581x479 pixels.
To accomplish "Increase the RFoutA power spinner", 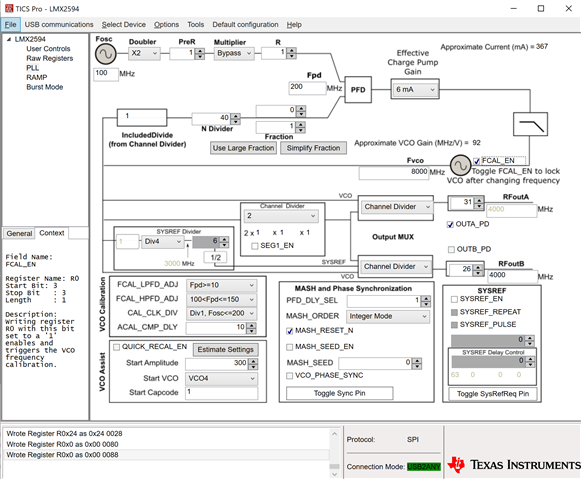I will pos(479,200).
